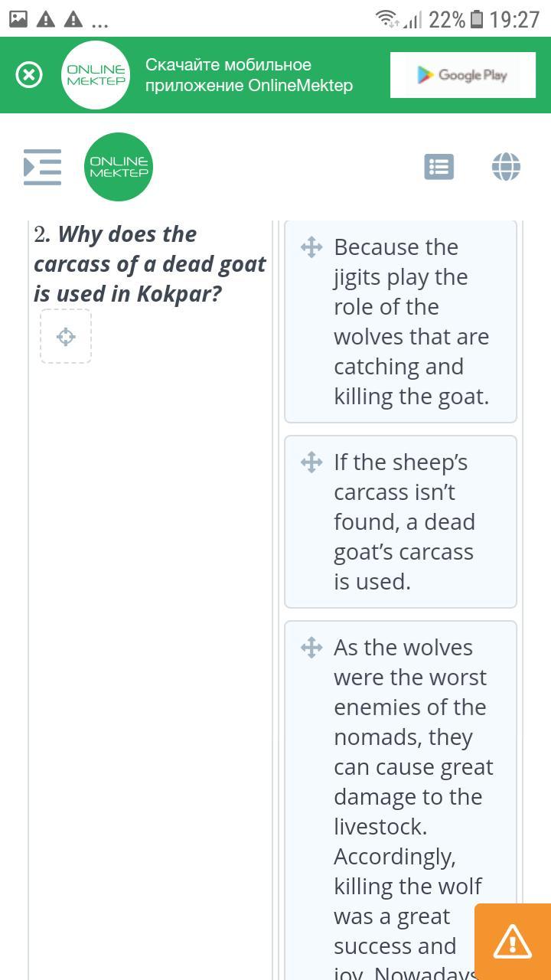This screenshot has width=551, height=980.
Task: Grab drag handle of wolves enemies answer
Action: 311,648
